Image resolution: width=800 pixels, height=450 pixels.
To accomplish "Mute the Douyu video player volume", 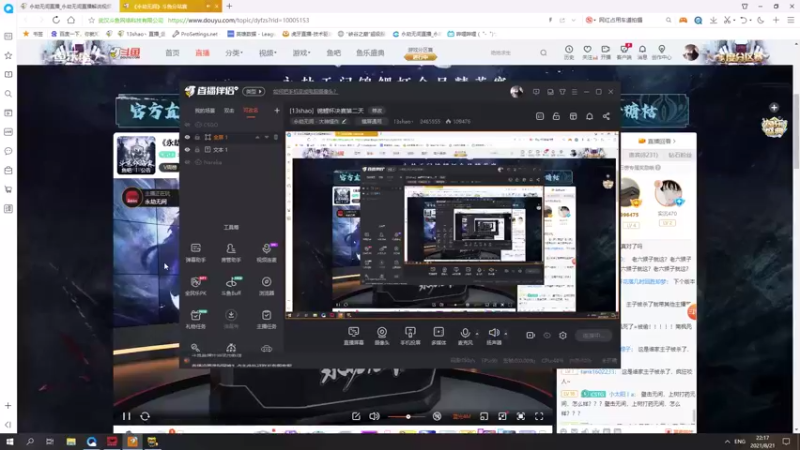I will 374,416.
